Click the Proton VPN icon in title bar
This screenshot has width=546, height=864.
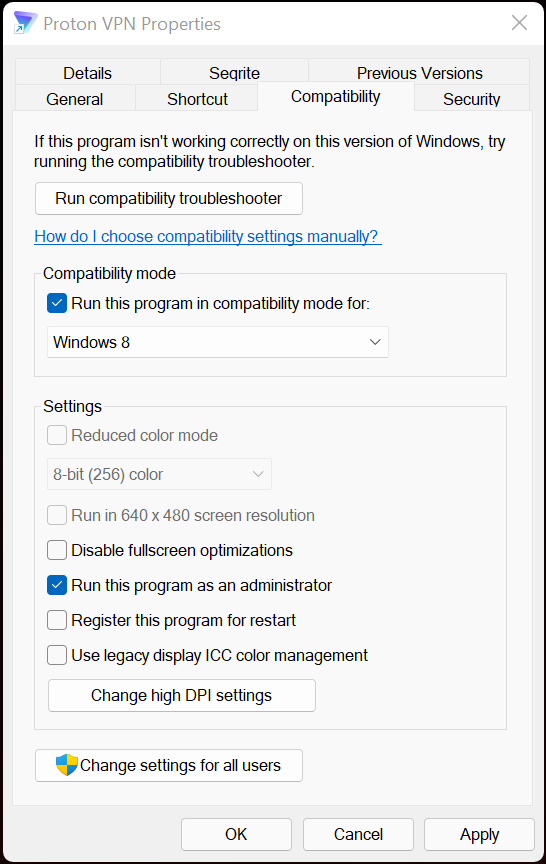coord(25,23)
